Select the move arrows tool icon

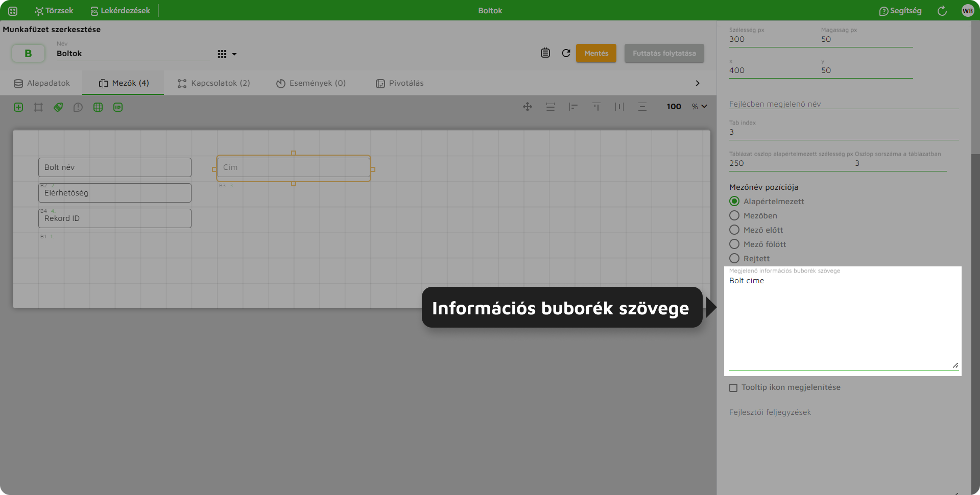click(528, 107)
